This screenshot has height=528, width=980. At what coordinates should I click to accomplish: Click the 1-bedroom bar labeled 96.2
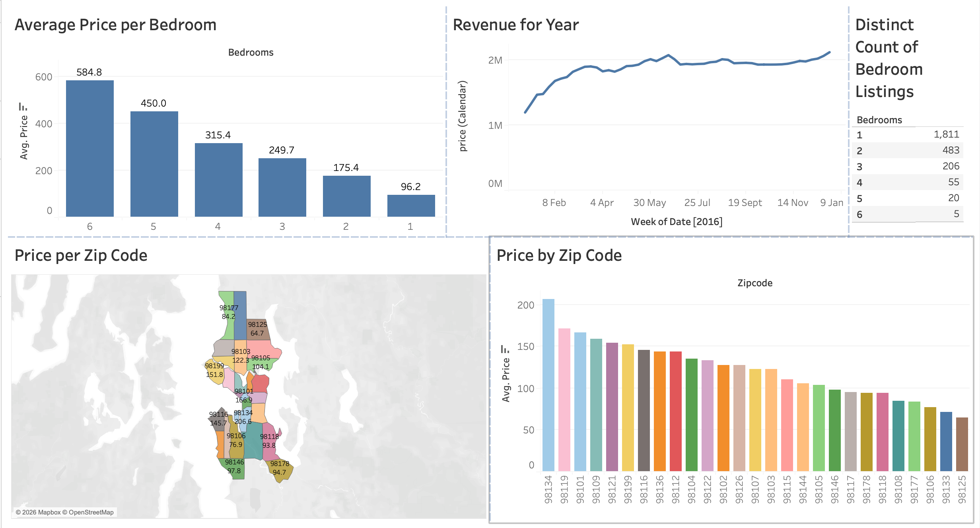pos(411,206)
